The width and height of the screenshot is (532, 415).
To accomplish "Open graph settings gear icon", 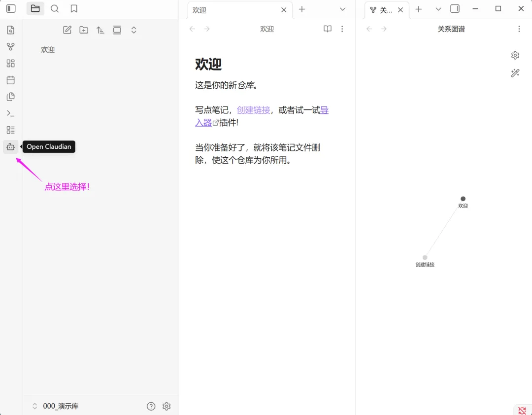I will (x=515, y=55).
